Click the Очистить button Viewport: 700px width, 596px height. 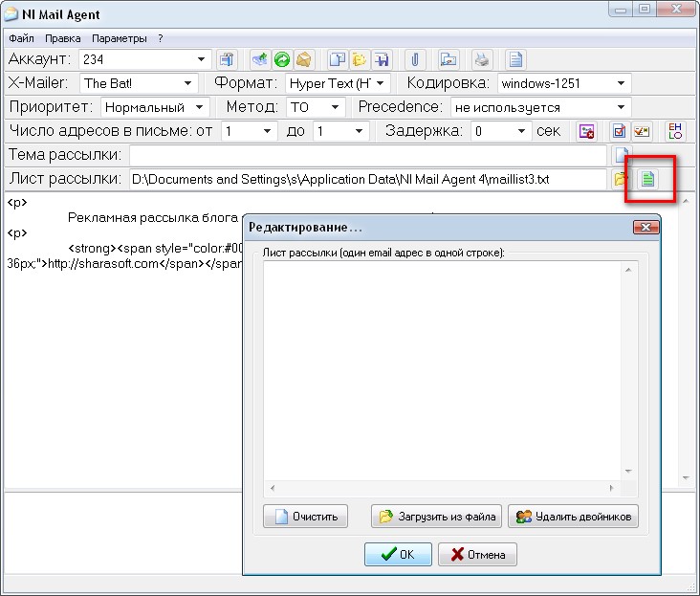point(305,517)
